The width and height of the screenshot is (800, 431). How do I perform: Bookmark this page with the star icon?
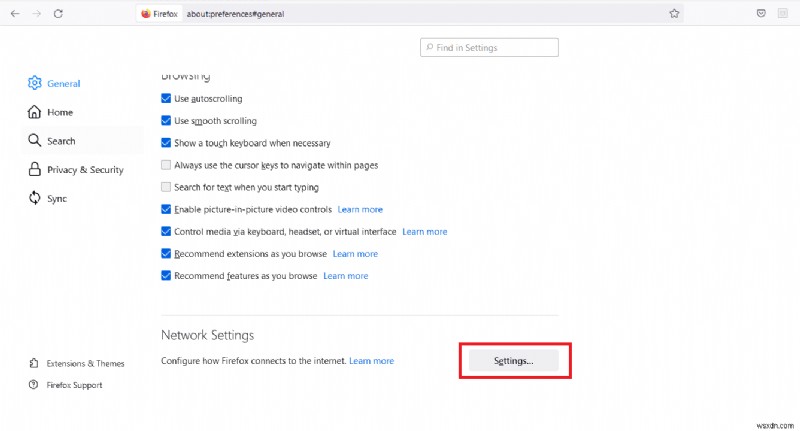674,14
